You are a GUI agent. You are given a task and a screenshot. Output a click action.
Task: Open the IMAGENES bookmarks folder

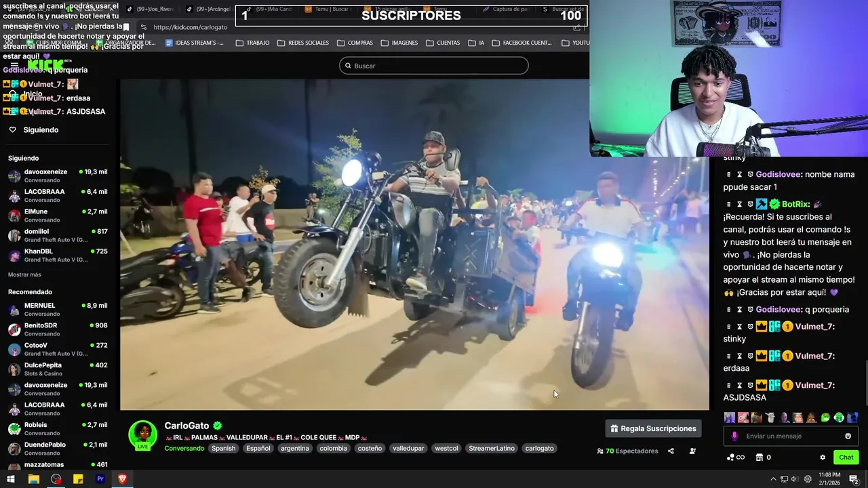coord(399,43)
